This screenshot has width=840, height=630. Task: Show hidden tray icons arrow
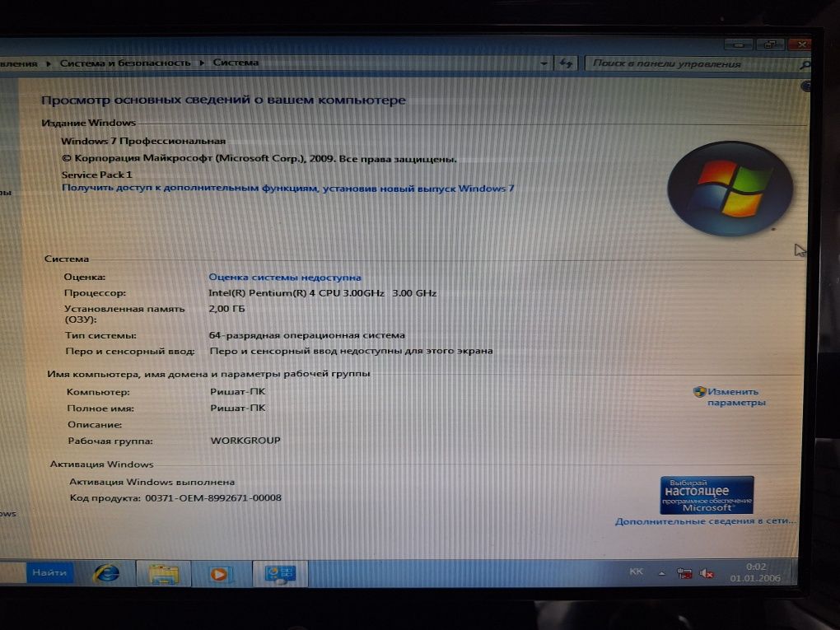click(x=662, y=574)
